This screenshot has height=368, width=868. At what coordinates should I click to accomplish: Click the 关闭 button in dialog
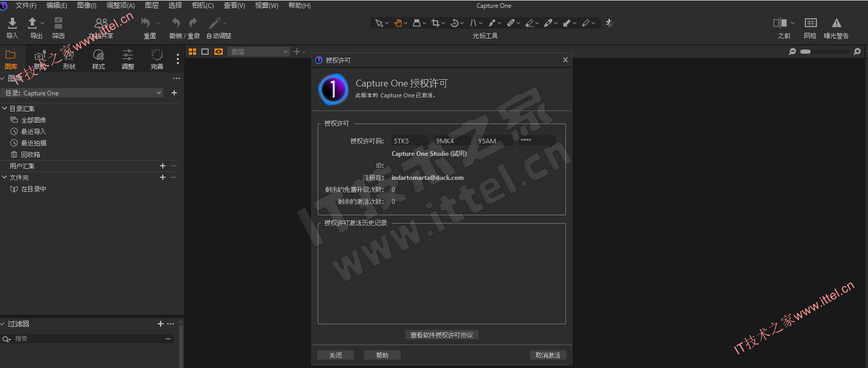pos(335,355)
